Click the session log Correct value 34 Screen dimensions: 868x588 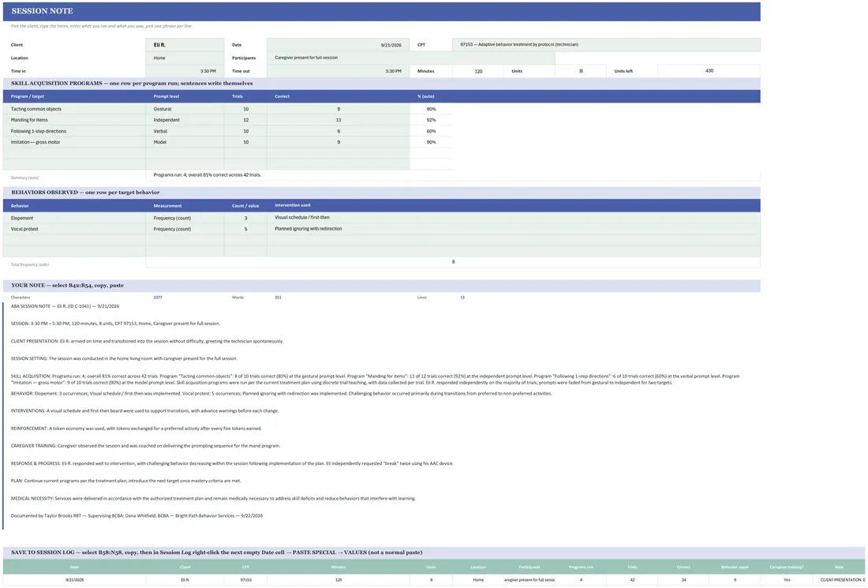click(x=683, y=579)
